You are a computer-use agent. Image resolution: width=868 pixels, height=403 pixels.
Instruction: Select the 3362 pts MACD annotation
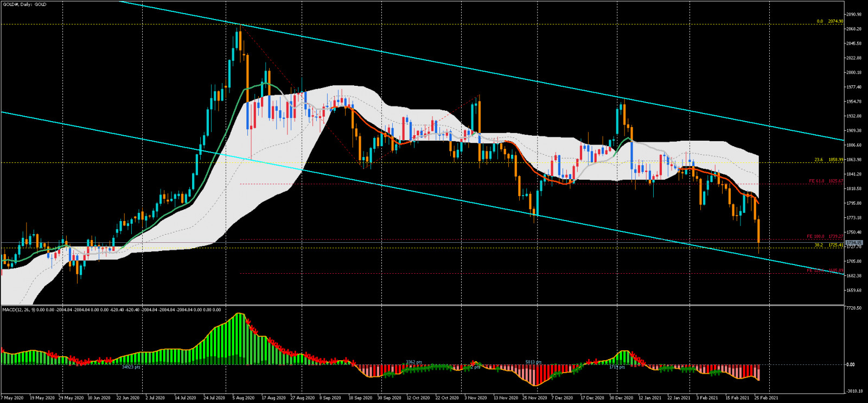pos(414,362)
